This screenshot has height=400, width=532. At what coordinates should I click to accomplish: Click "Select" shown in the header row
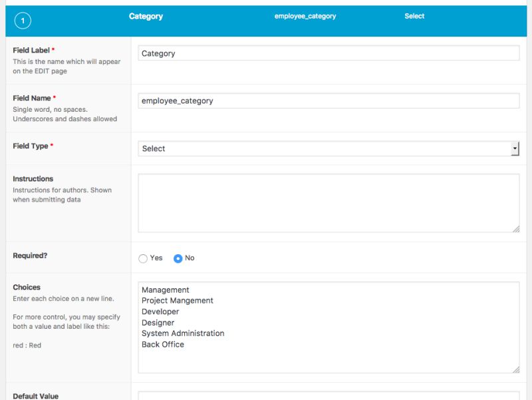pyautogui.click(x=414, y=15)
